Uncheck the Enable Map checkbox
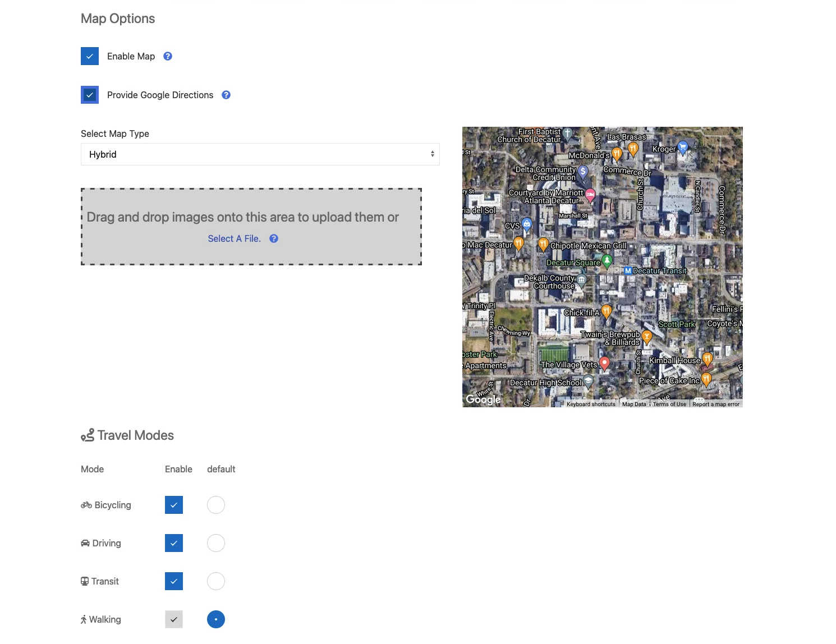 coord(90,56)
